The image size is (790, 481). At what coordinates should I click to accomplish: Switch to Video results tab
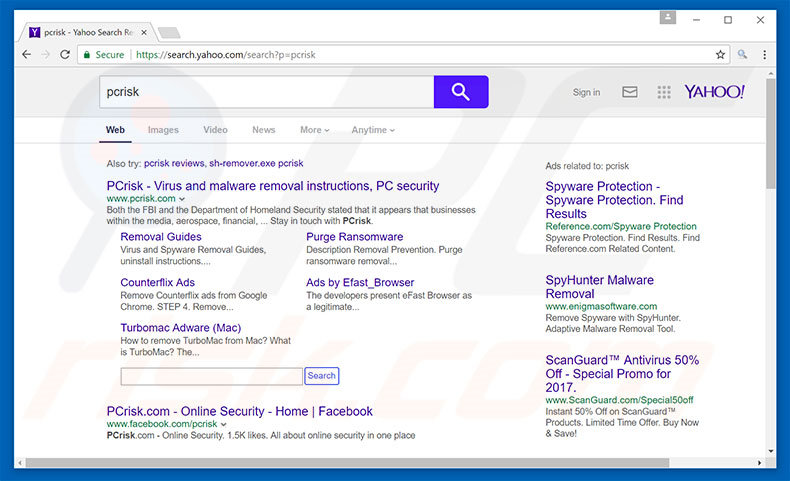216,130
